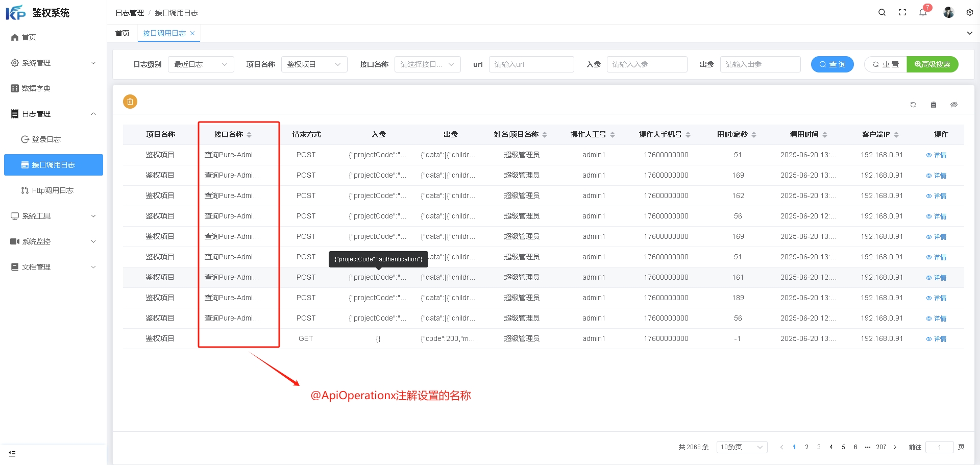Image resolution: width=980 pixels, height=465 pixels.
Task: Click the search magnifier icon in header
Action: pos(881,13)
